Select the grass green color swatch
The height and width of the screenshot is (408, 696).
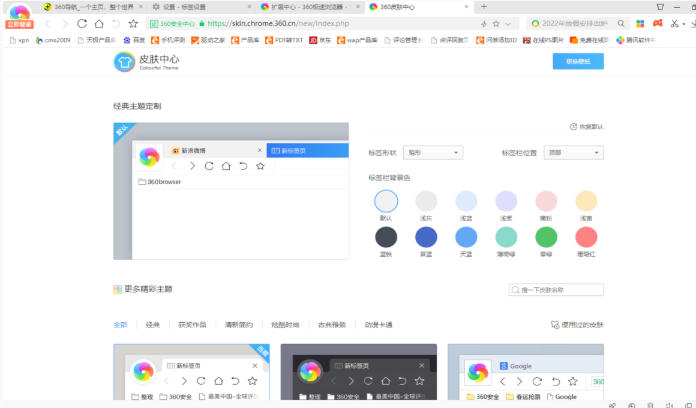(x=546, y=237)
